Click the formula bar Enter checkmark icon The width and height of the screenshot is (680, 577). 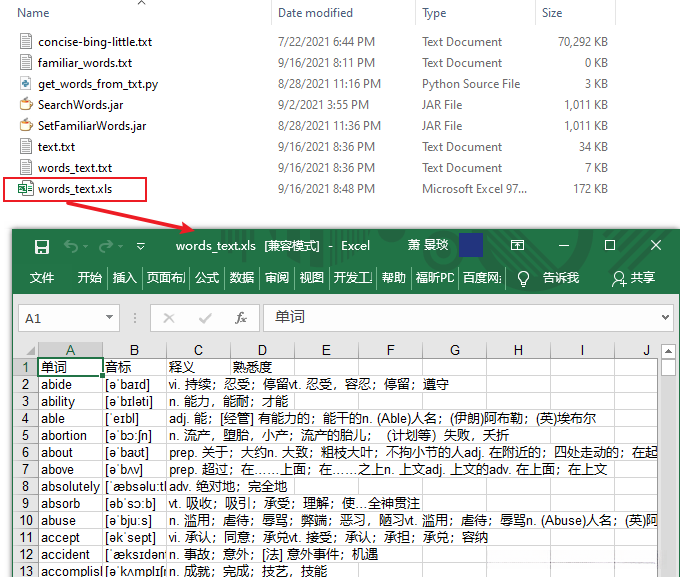coord(205,318)
